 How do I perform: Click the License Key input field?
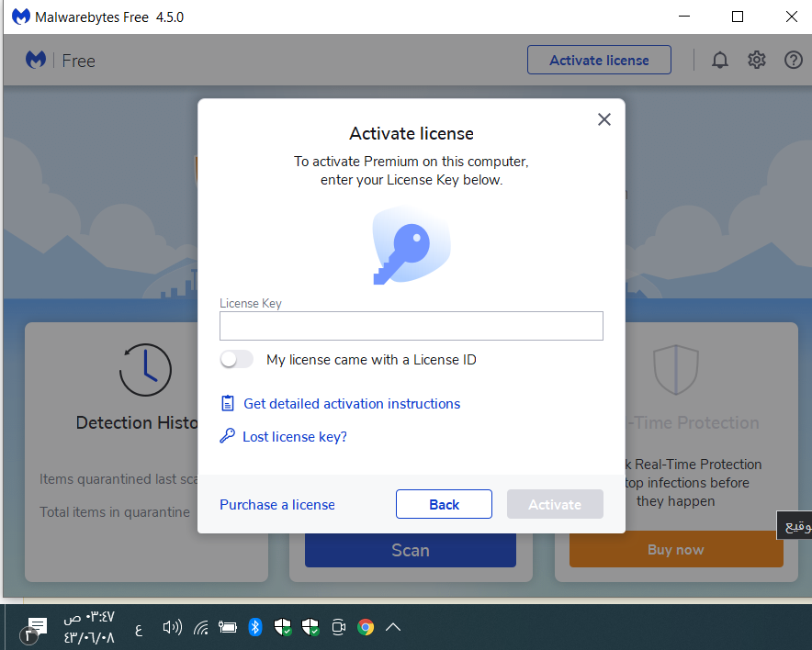click(x=412, y=326)
